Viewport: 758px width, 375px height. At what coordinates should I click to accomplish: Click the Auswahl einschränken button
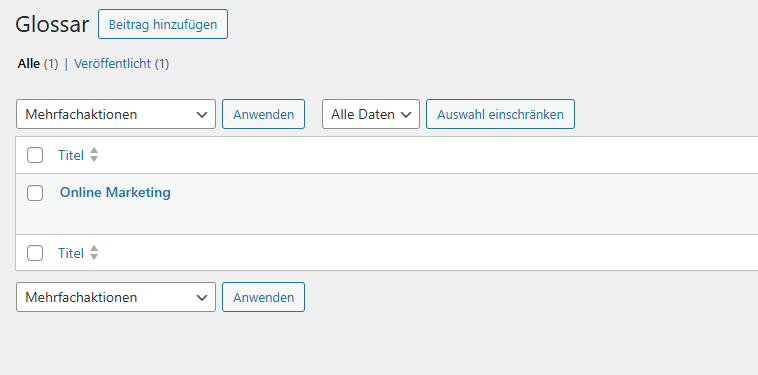pyautogui.click(x=500, y=114)
